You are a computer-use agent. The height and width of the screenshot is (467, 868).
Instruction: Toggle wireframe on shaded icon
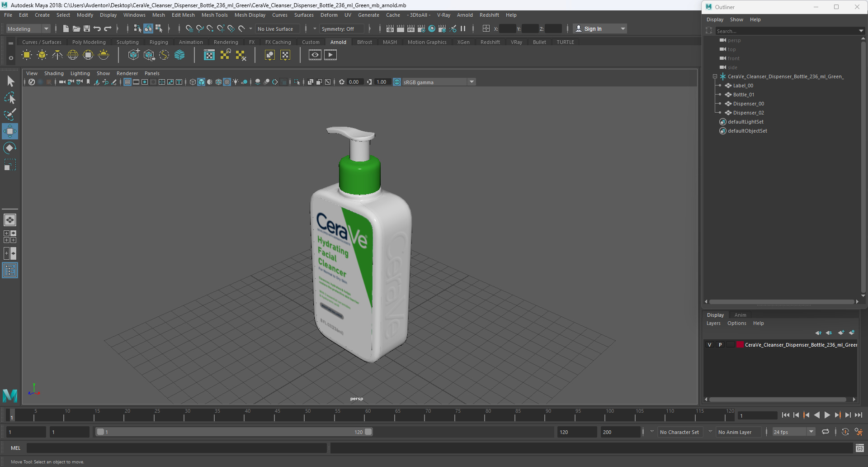point(218,82)
